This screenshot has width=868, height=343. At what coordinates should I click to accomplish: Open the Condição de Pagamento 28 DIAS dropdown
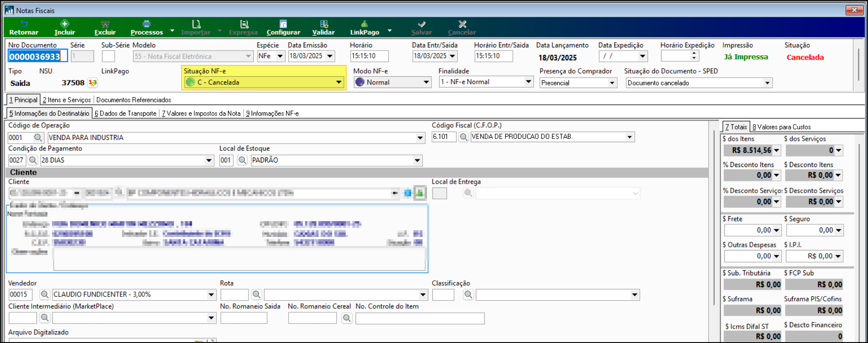click(x=209, y=160)
